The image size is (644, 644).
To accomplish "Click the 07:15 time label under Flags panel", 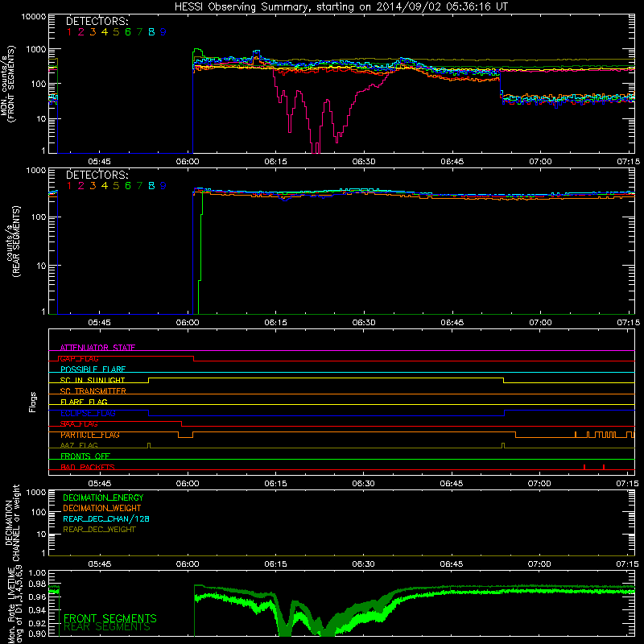I will coord(627,484).
